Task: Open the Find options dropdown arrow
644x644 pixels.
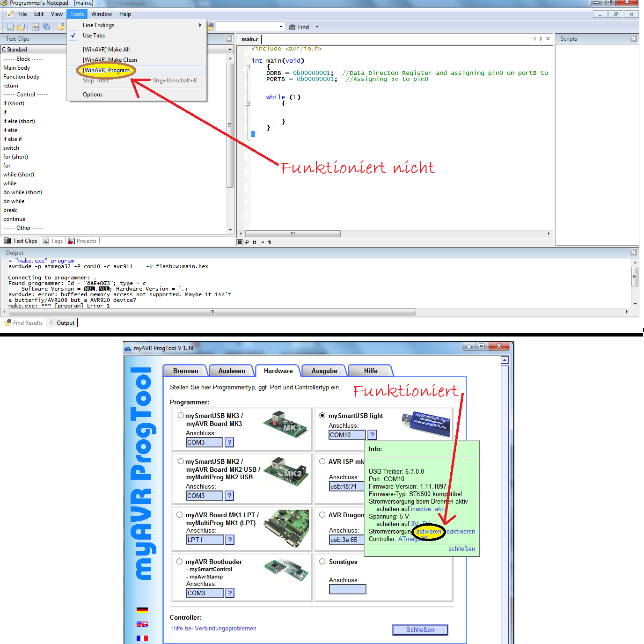Action: click(317, 27)
